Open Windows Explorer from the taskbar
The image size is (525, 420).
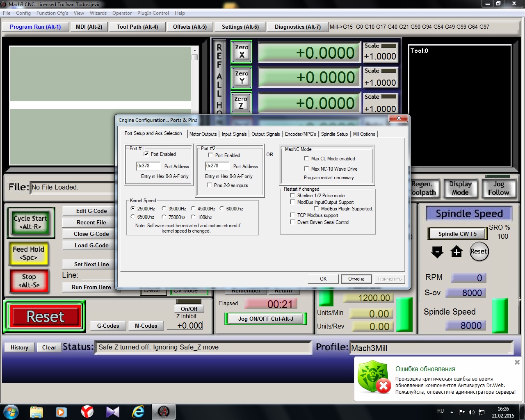[36, 411]
